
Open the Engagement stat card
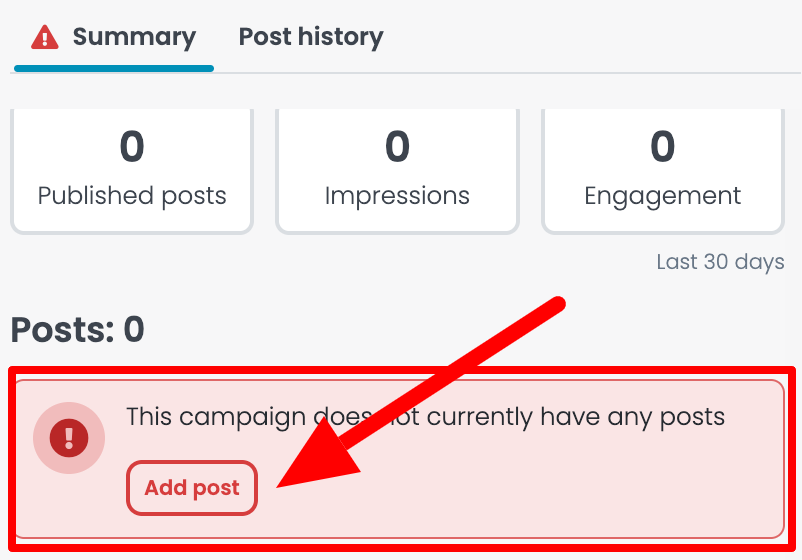(662, 171)
